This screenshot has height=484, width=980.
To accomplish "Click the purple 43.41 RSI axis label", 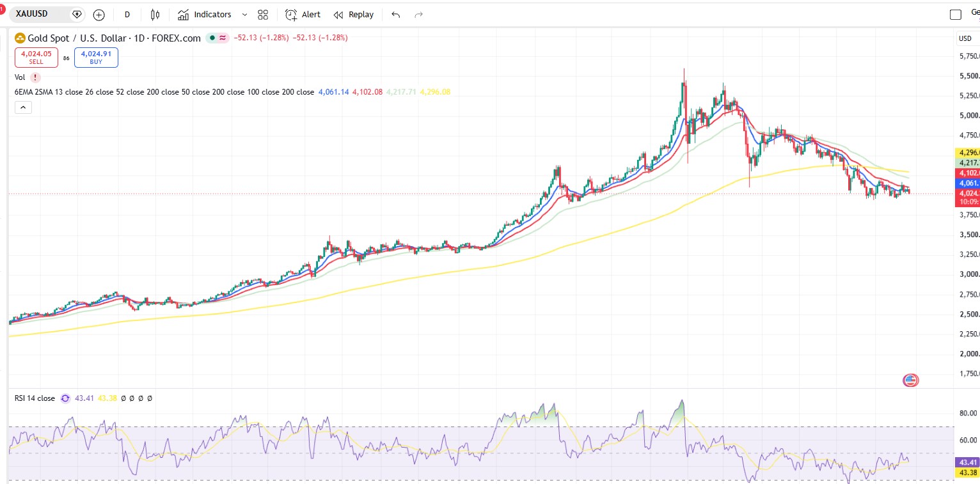I will tap(967, 462).
